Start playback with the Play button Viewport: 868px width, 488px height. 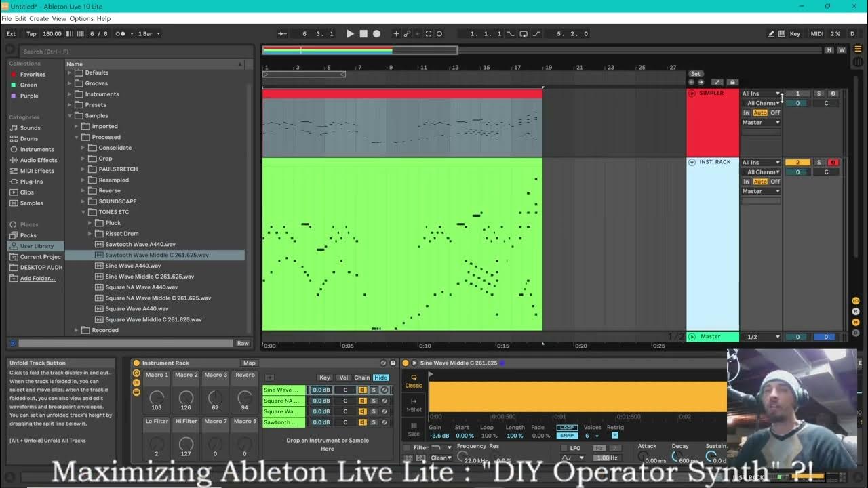coord(350,33)
